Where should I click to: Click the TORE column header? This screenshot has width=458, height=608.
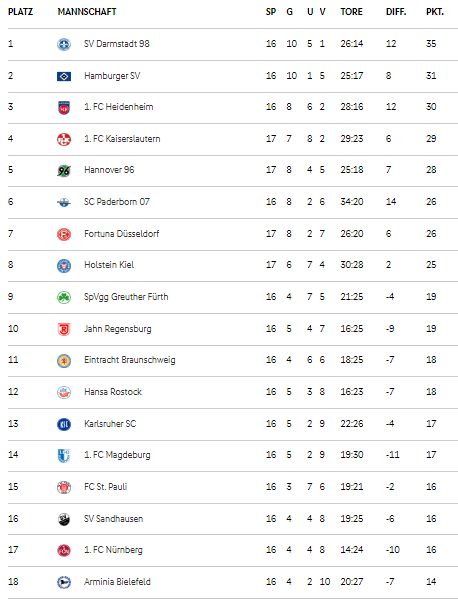[x=351, y=12]
